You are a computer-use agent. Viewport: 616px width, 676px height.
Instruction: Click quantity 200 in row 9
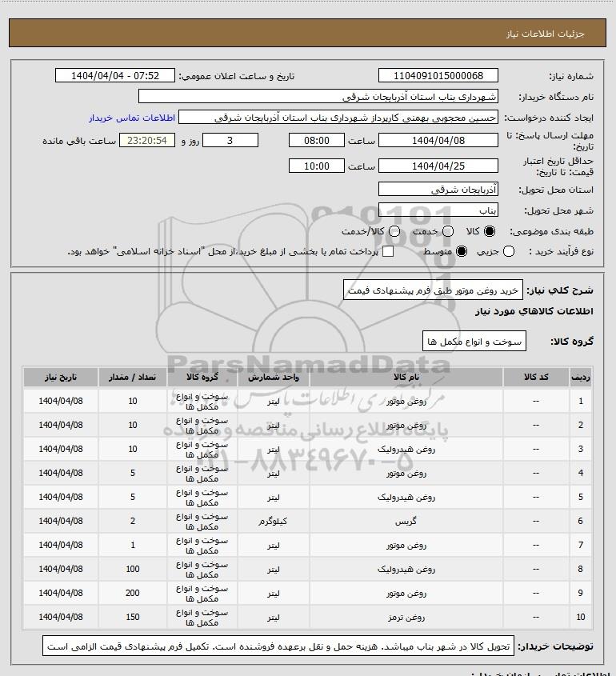point(132,594)
